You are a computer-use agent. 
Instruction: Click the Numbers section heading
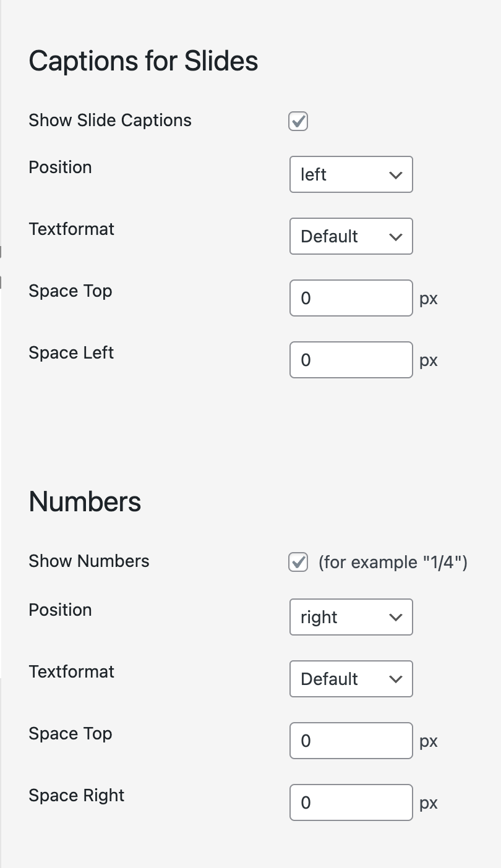click(x=85, y=501)
